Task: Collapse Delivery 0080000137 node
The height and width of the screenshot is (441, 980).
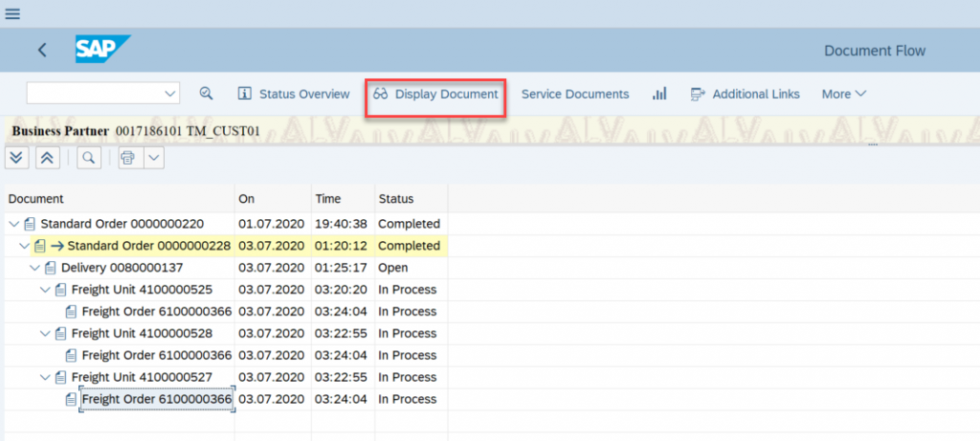Action: tap(35, 267)
